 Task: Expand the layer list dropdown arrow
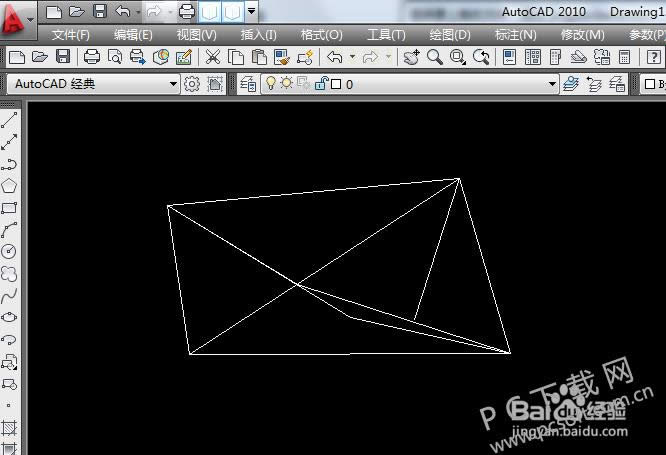tap(552, 85)
